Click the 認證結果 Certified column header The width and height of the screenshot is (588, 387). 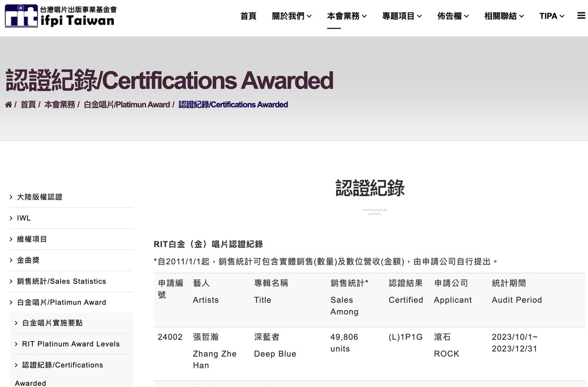[406, 292]
